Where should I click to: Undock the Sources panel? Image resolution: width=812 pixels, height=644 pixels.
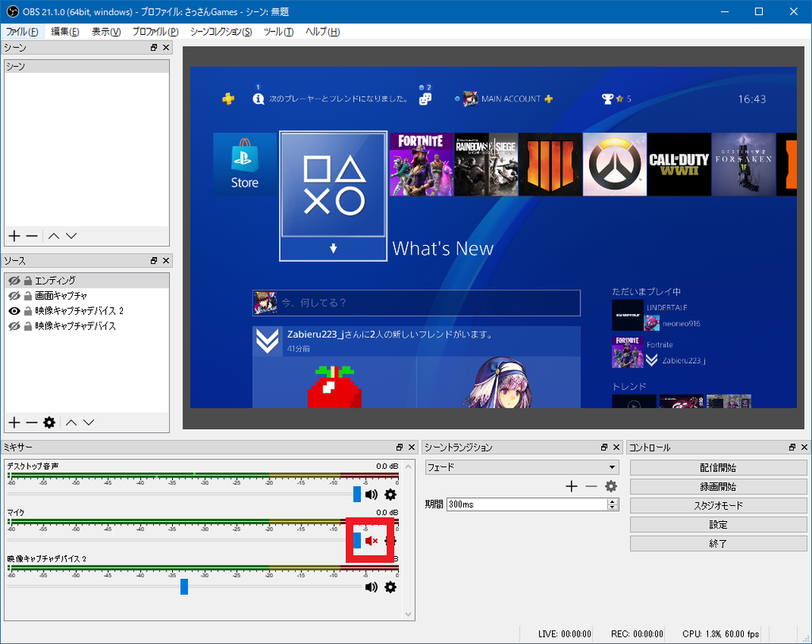pos(154,261)
